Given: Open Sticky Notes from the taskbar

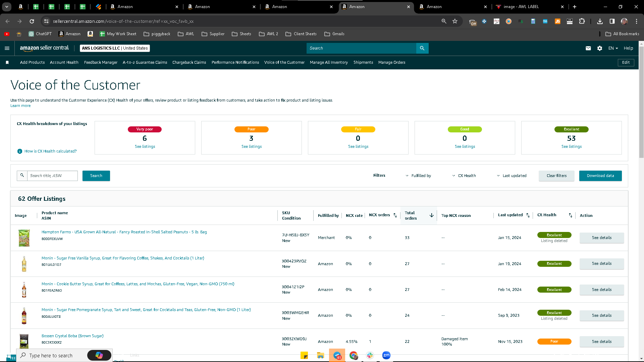Looking at the screenshot, I should (x=304, y=355).
